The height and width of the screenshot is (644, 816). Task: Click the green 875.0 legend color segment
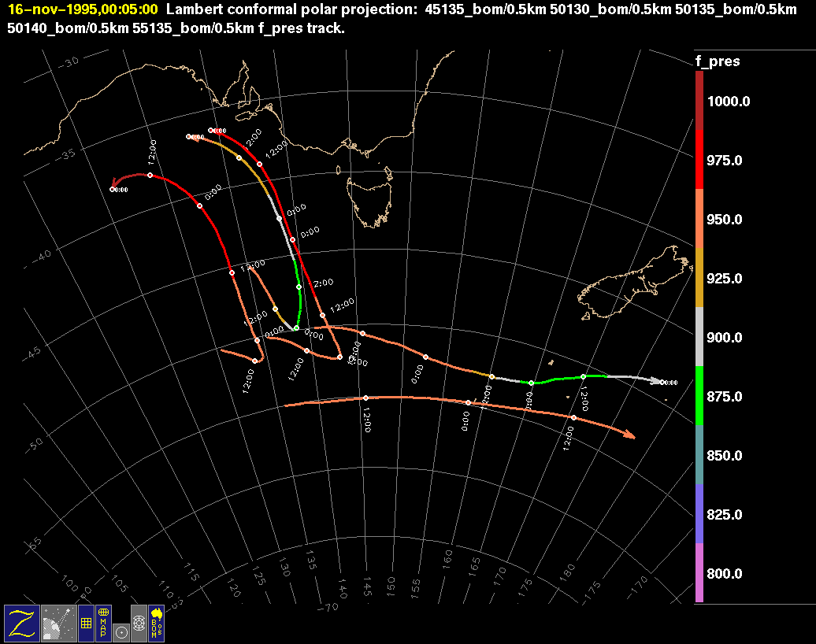click(699, 395)
